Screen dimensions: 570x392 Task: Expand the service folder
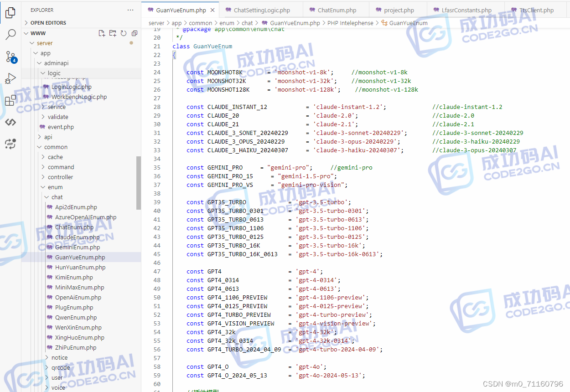click(57, 107)
